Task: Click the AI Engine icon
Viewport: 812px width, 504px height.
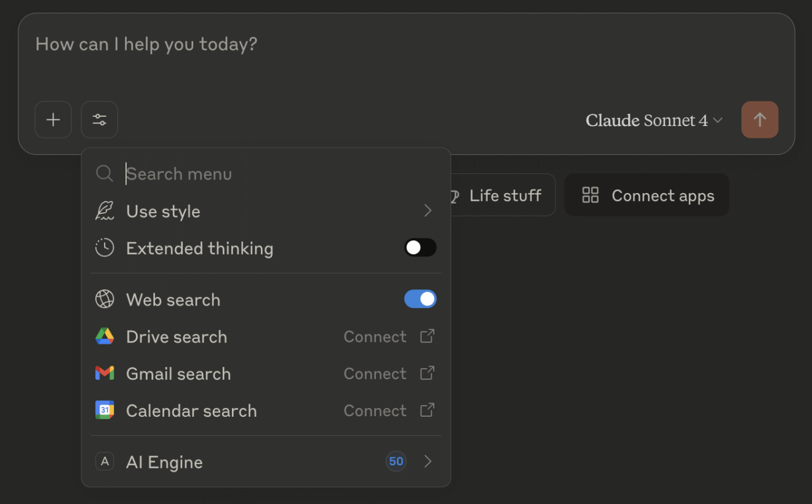Action: 105,461
